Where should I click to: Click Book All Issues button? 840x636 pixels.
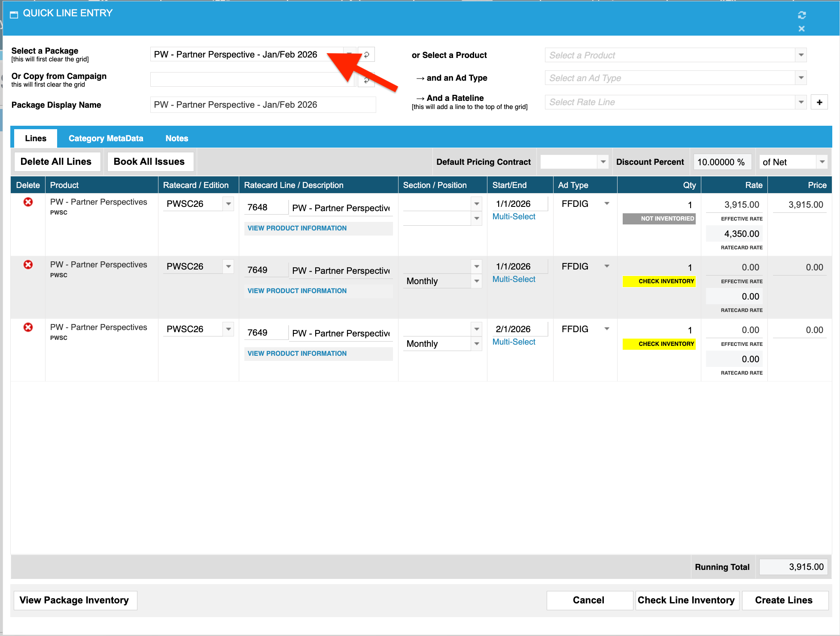pos(149,161)
